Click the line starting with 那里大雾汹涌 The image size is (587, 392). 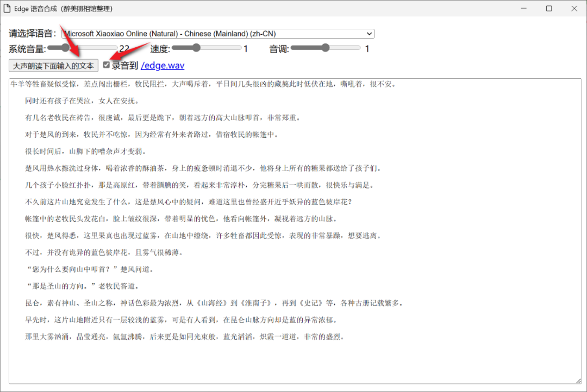(185, 337)
